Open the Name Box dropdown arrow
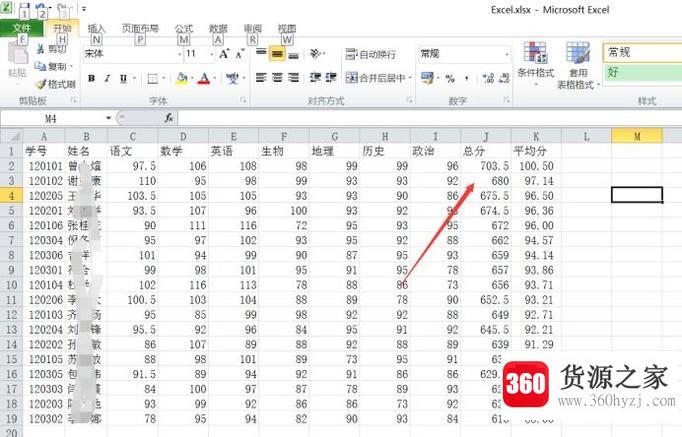 [108, 118]
